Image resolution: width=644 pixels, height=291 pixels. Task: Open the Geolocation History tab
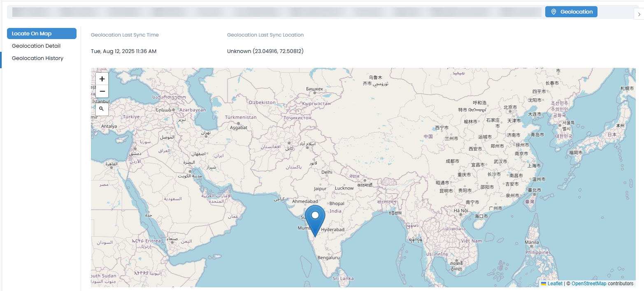click(37, 58)
